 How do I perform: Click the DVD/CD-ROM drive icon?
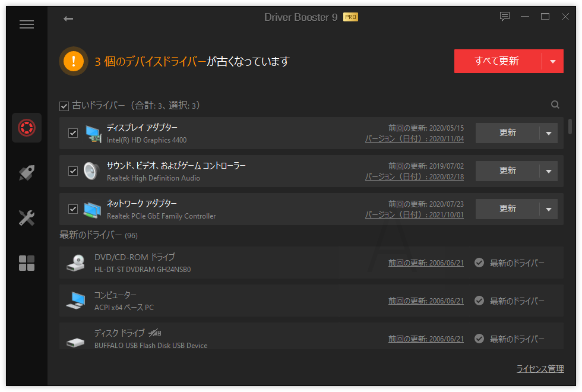76,263
